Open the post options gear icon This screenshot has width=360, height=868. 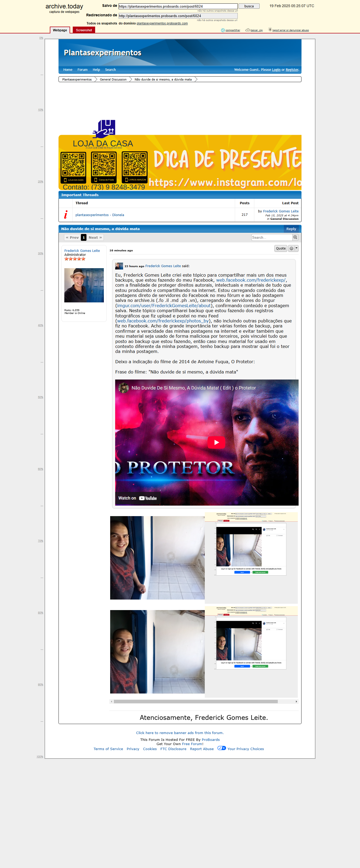[291, 248]
